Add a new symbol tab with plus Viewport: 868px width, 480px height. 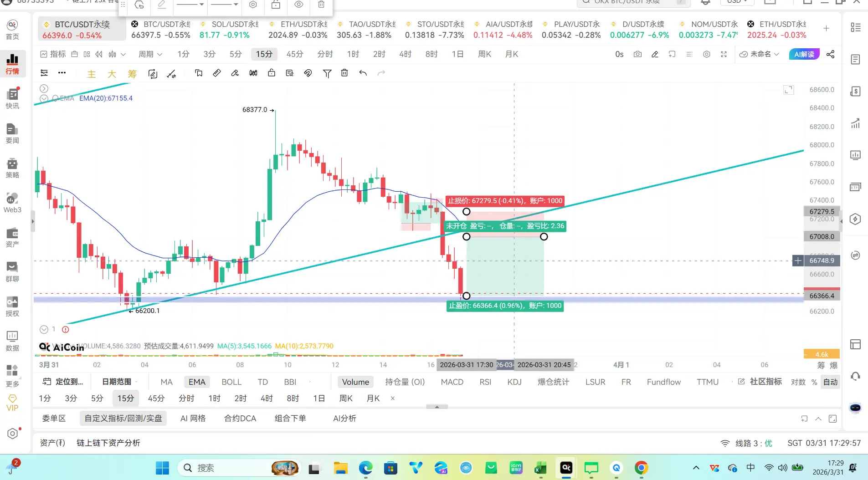pyautogui.click(x=826, y=29)
